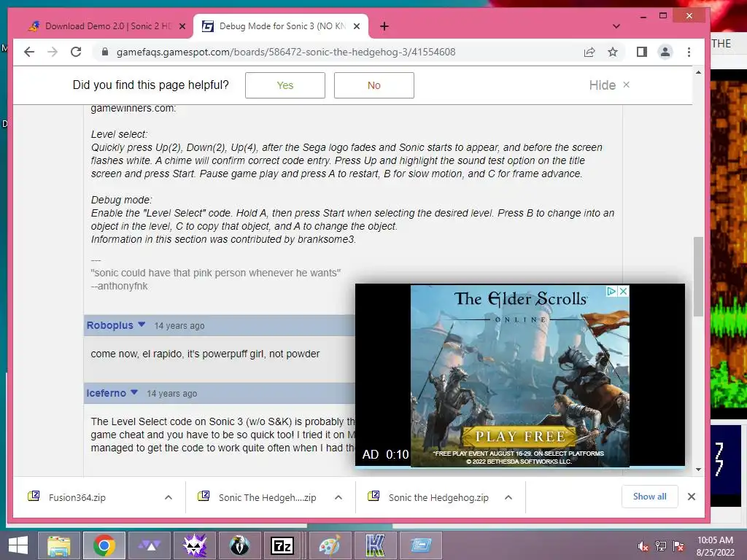Close the Elder Scrolls ad
The image size is (747, 560).
tap(623, 291)
